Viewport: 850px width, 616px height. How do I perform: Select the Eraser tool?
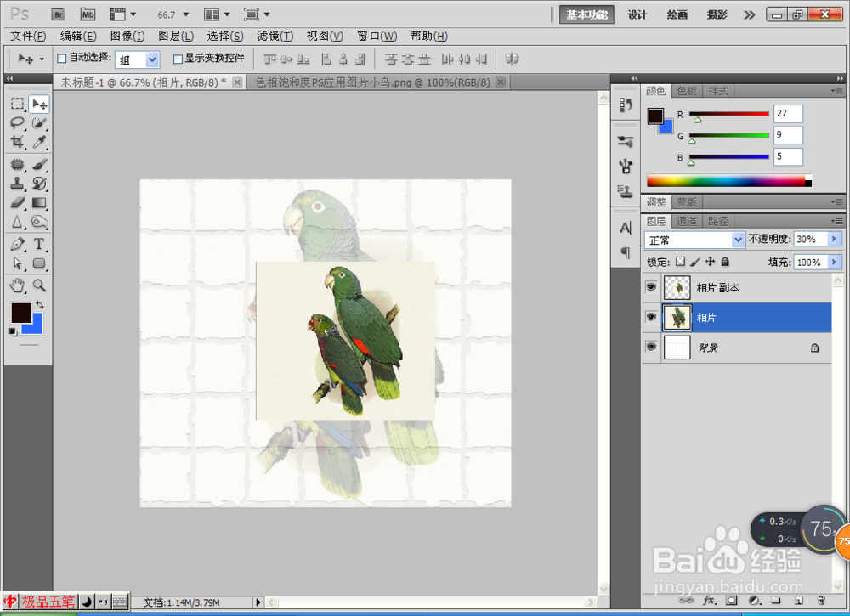point(17,202)
